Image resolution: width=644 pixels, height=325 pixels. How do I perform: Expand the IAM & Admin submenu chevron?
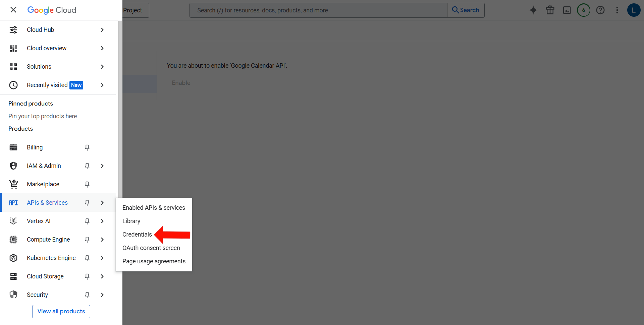(102, 166)
